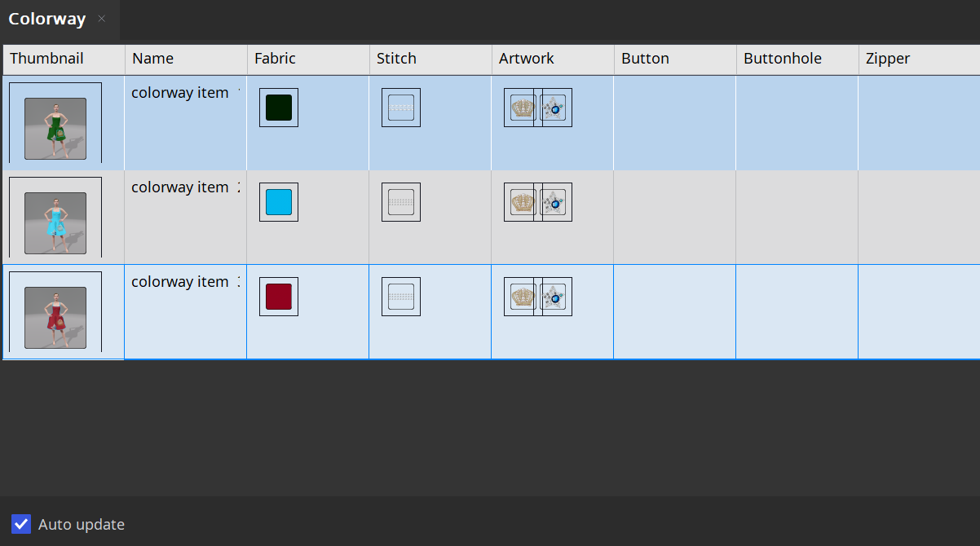Click the dark green fabric swatch
Viewport: 980px width, 546px height.
pyautogui.click(x=279, y=108)
